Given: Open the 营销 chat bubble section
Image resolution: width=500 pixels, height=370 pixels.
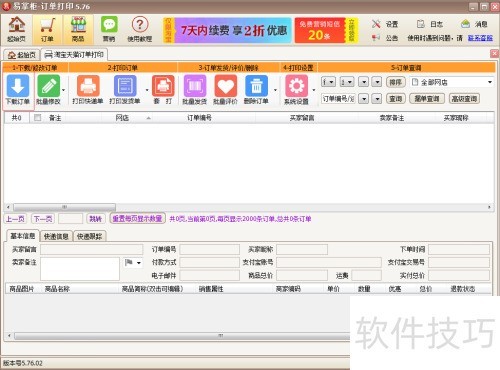Looking at the screenshot, I should point(109,29).
